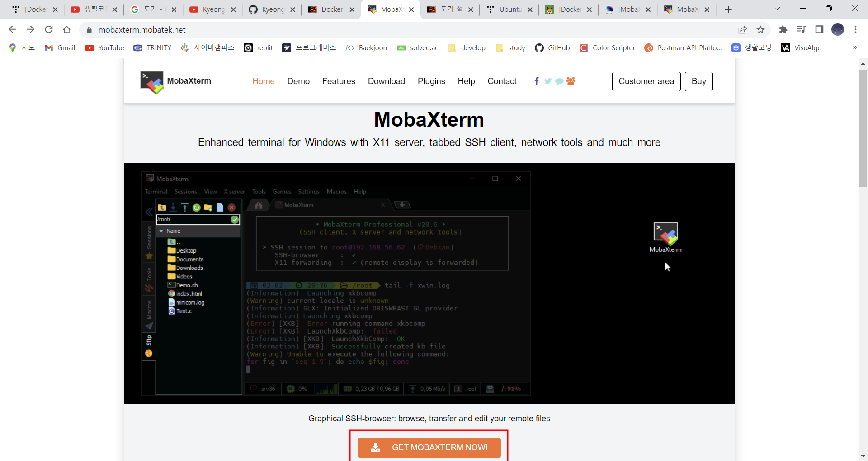This screenshot has width=868, height=461.
Task: Open the Baekjoon bookmark
Action: click(366, 47)
